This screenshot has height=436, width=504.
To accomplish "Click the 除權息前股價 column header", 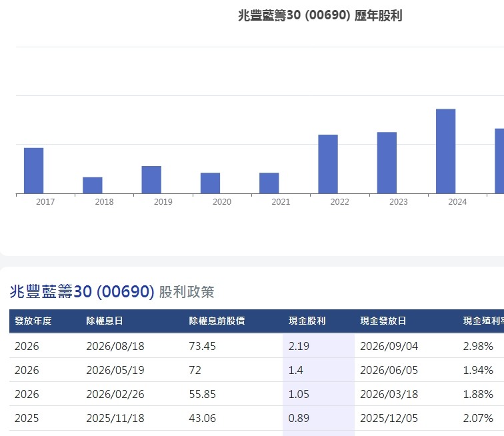I will tap(217, 321).
